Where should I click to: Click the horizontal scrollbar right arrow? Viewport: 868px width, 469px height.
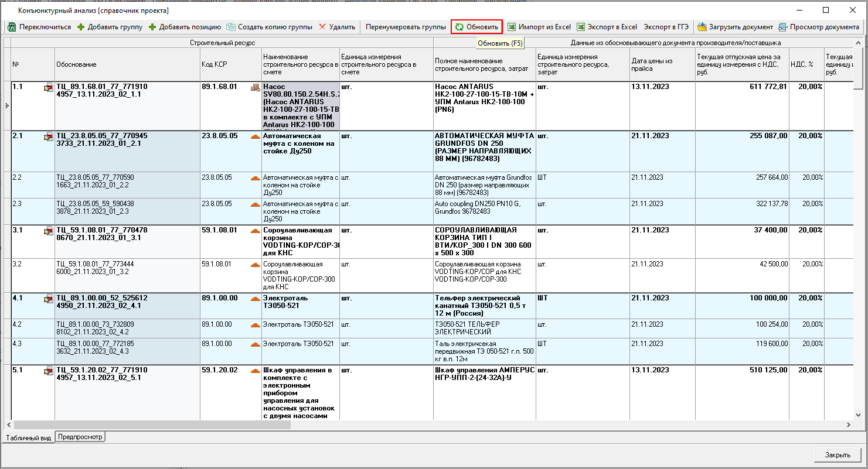coord(849,425)
